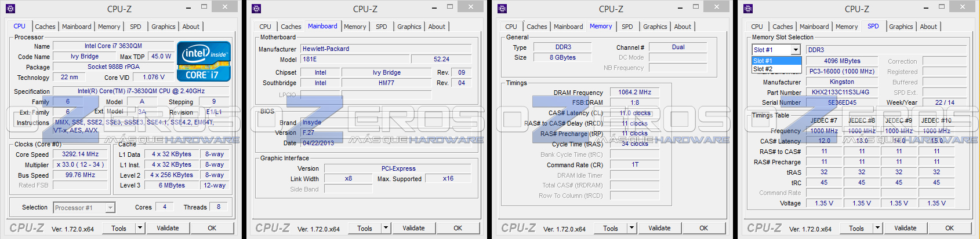The height and width of the screenshot is (239, 980).
Task: Click the Command Rate value 1T
Action: click(x=635, y=164)
